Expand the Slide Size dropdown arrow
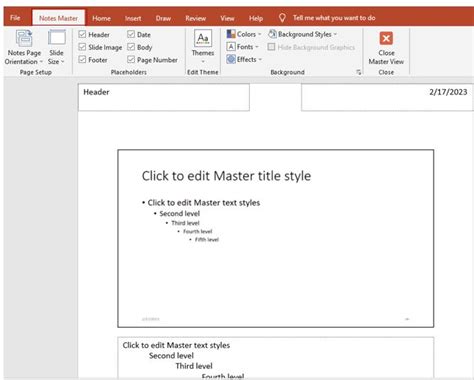The width and height of the screenshot is (474, 380). tap(62, 62)
